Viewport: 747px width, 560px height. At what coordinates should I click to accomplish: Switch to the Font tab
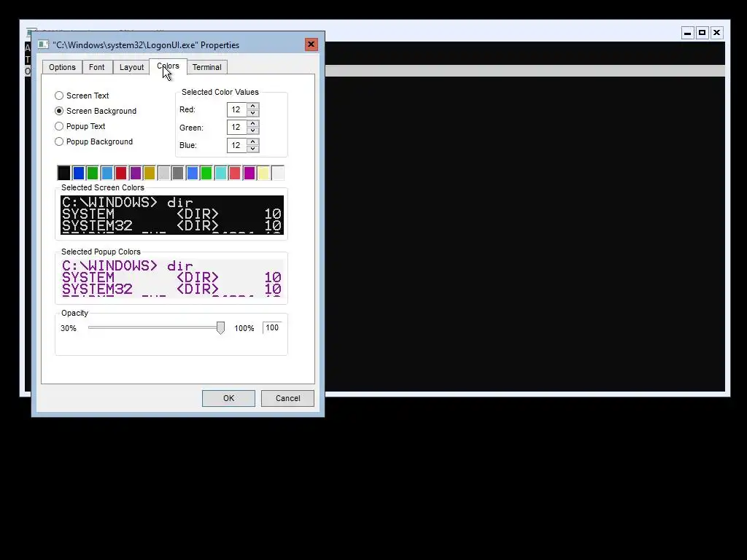click(x=97, y=67)
